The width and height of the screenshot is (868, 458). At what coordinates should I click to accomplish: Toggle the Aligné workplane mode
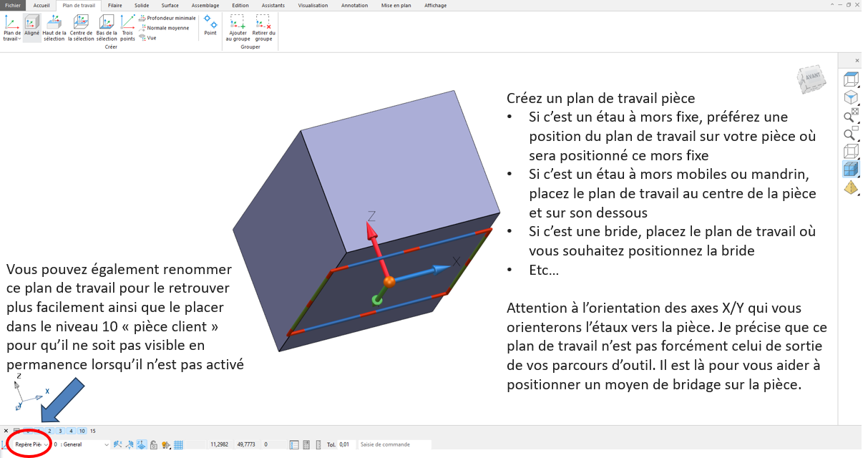click(x=32, y=28)
